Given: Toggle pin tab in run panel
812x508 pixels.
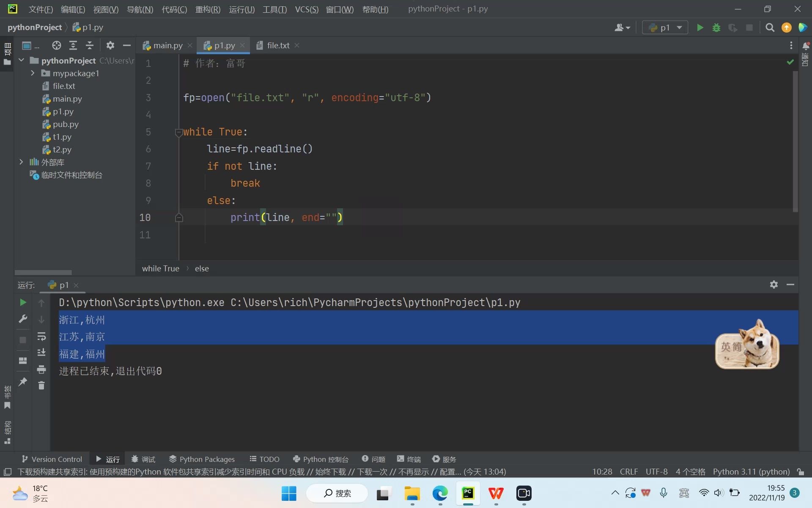Looking at the screenshot, I should (x=23, y=381).
